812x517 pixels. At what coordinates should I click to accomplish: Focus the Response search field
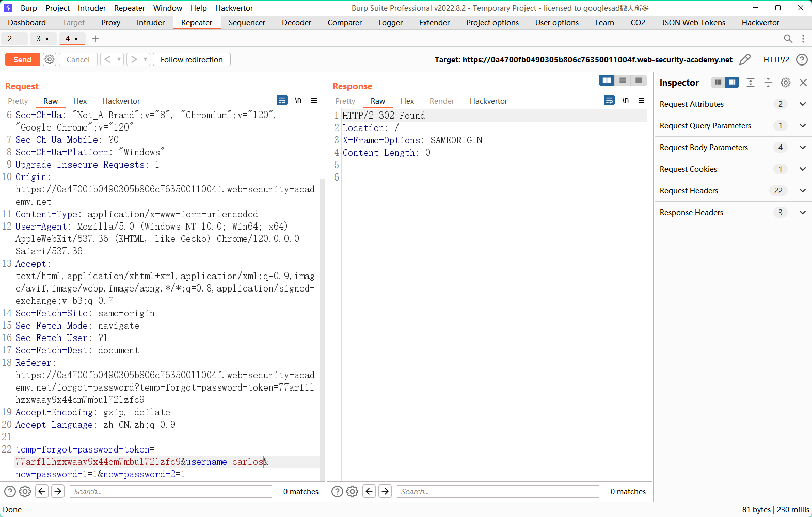[498, 491]
